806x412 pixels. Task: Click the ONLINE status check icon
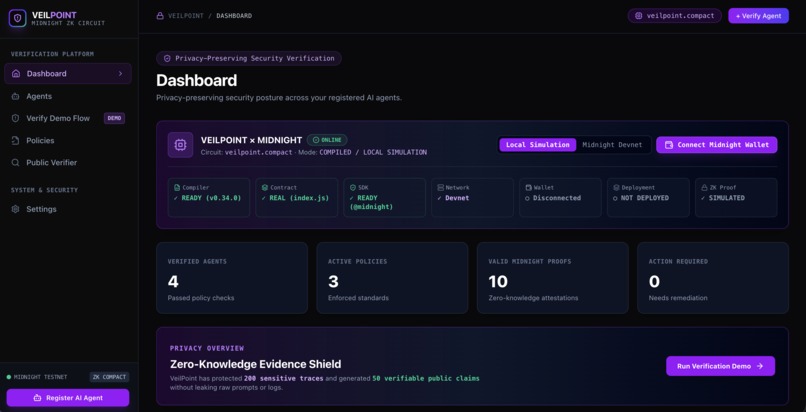tap(315, 140)
